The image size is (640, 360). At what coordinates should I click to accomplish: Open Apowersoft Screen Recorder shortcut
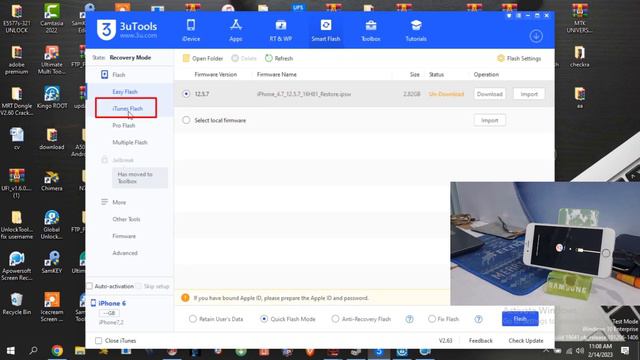pyautogui.click(x=16, y=266)
